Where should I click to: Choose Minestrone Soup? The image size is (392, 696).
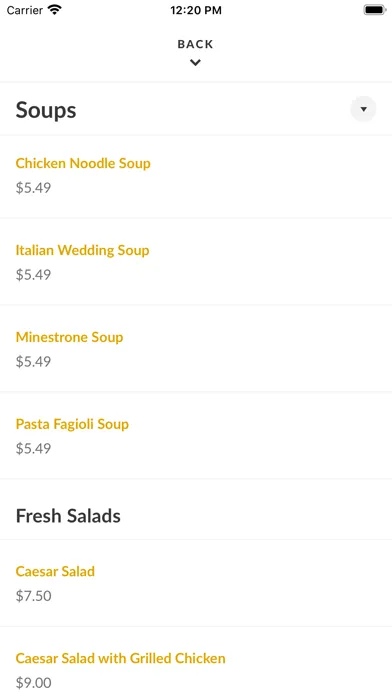tap(70, 337)
